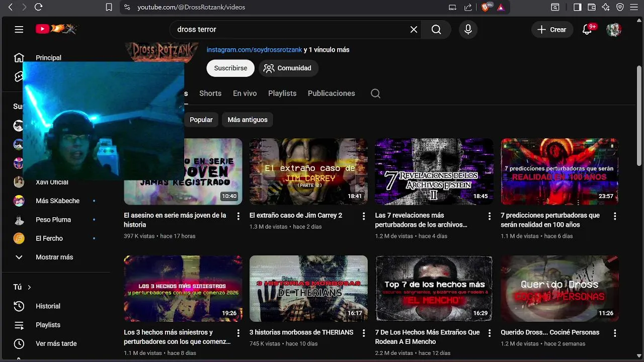This screenshot has height=362, width=644.
Task: Open Xavi Oficial subscription channel
Action: point(52,182)
